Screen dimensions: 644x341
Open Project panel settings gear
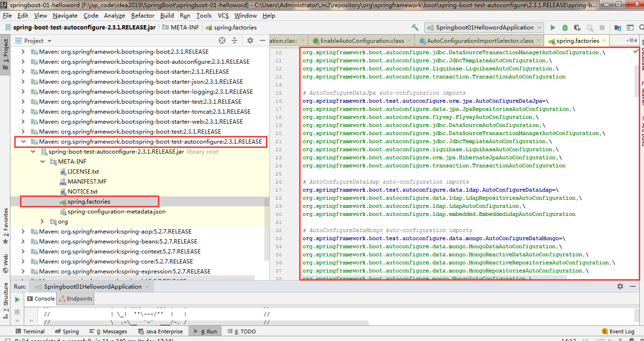click(250, 40)
